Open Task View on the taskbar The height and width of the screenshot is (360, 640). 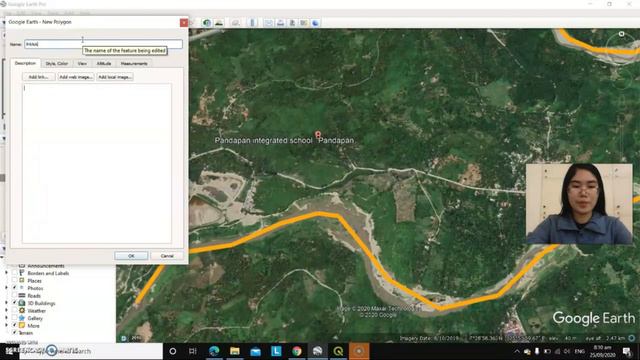193,351
